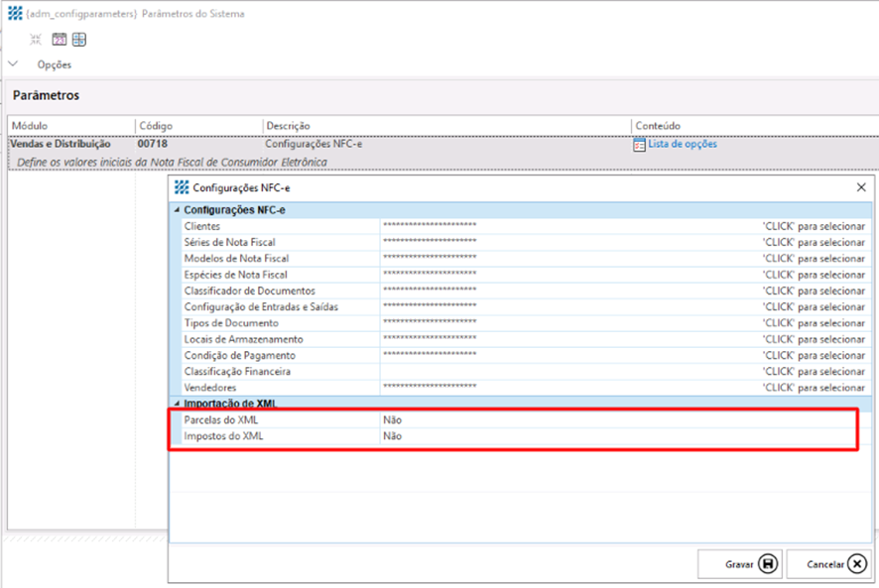Open the Opções menu
Viewport: 879px width, 588px height.
point(54,64)
